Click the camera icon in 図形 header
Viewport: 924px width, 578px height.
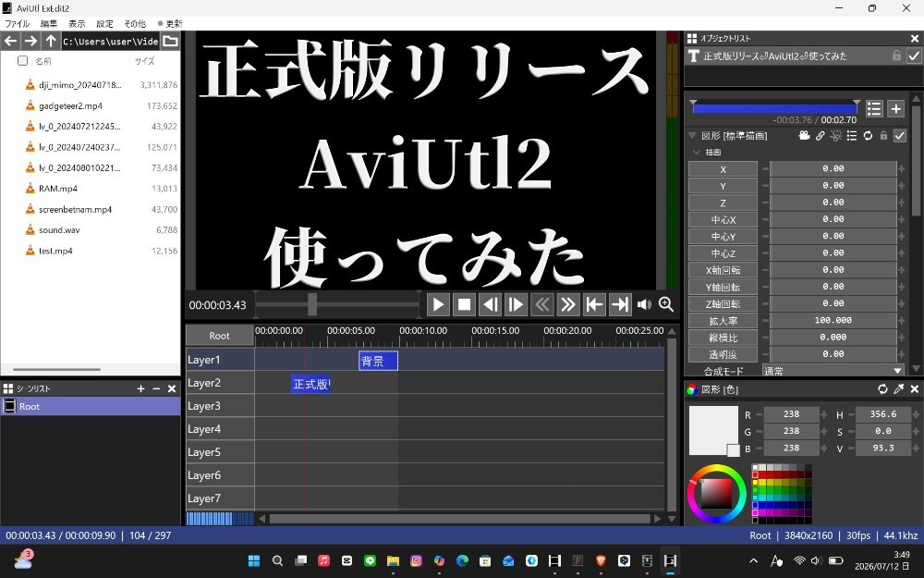(x=805, y=136)
